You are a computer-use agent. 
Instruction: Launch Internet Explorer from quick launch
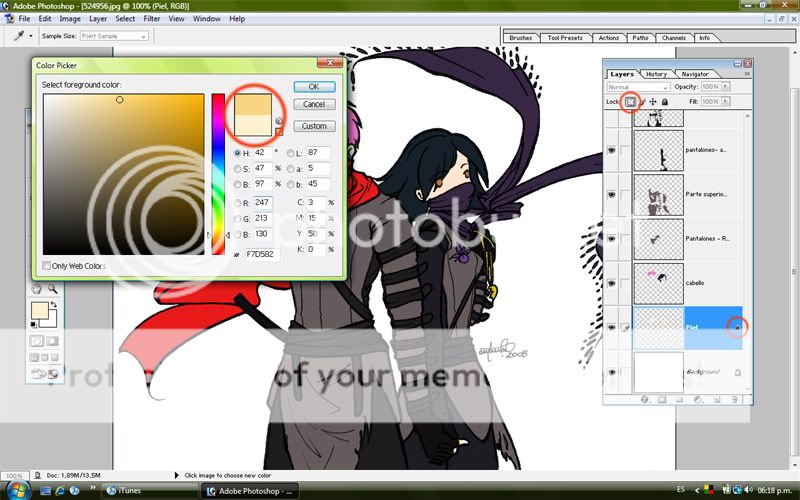tap(60, 491)
